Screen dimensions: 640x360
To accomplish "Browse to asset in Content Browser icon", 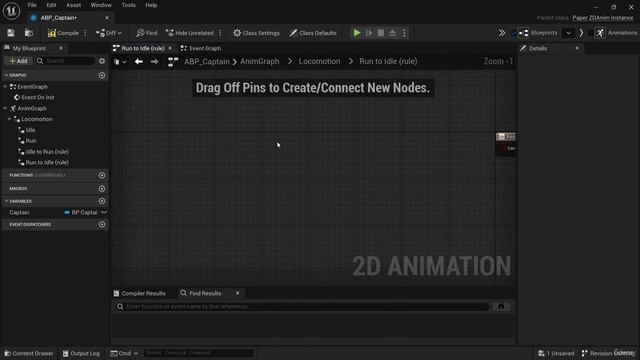I will pos(29,33).
